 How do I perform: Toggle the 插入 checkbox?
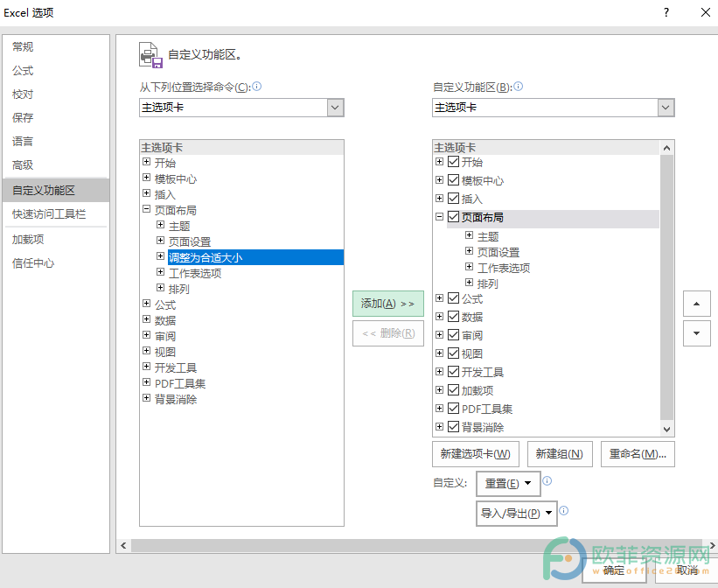point(453,198)
